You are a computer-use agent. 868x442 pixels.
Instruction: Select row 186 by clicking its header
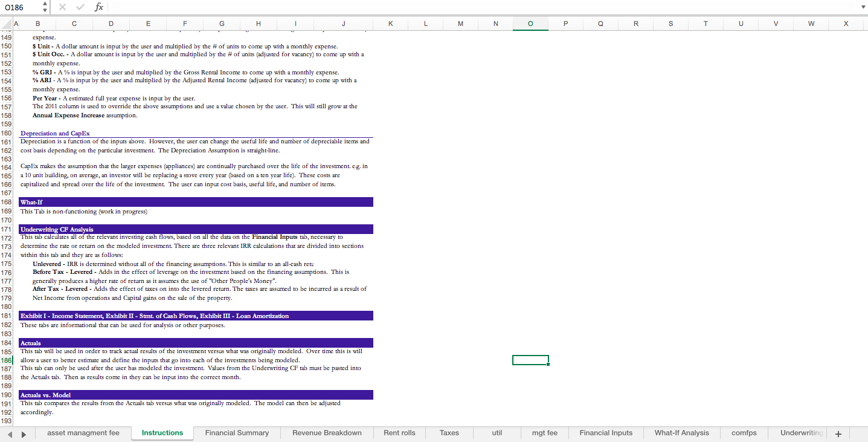point(6,359)
